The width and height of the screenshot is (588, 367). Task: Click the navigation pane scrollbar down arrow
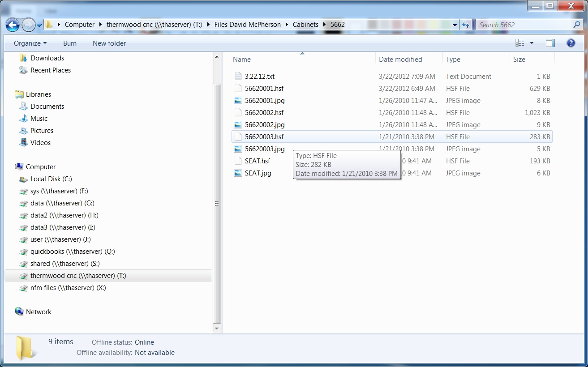coord(217,329)
